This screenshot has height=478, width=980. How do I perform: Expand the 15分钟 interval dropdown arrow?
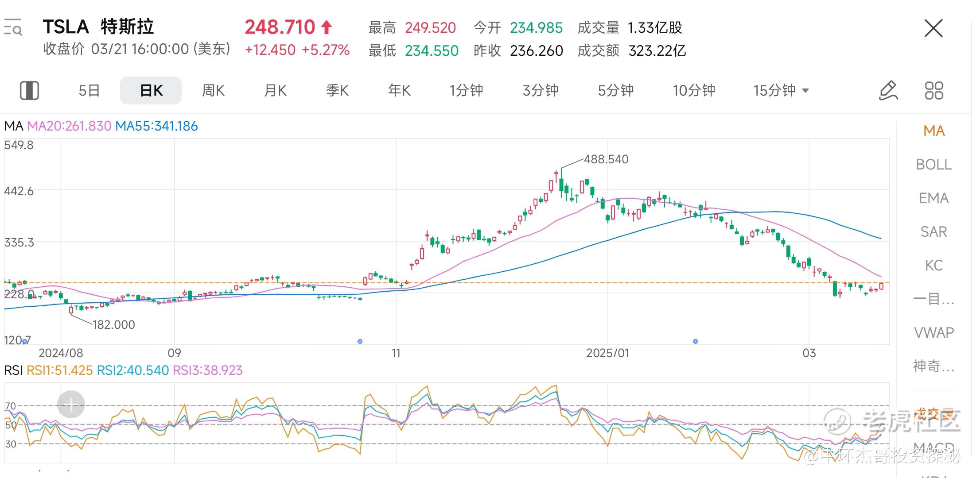(805, 91)
